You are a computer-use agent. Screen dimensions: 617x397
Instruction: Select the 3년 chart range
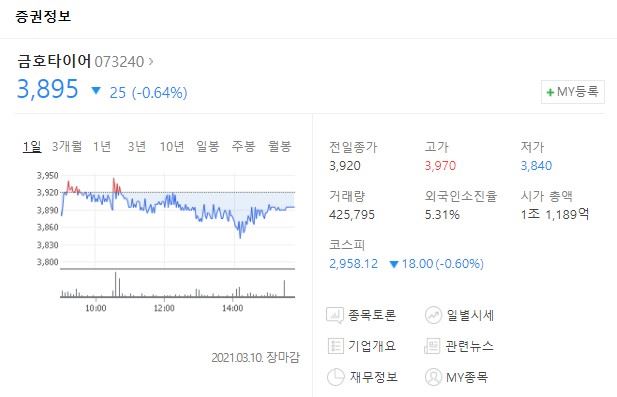137,146
